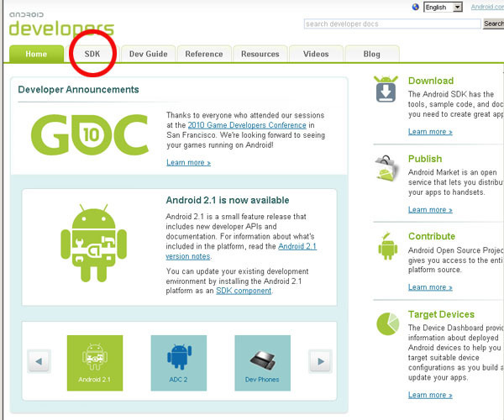Screen dimensions: 504x420
Task: Click the Publish shopping bag icon
Action: click(x=386, y=168)
